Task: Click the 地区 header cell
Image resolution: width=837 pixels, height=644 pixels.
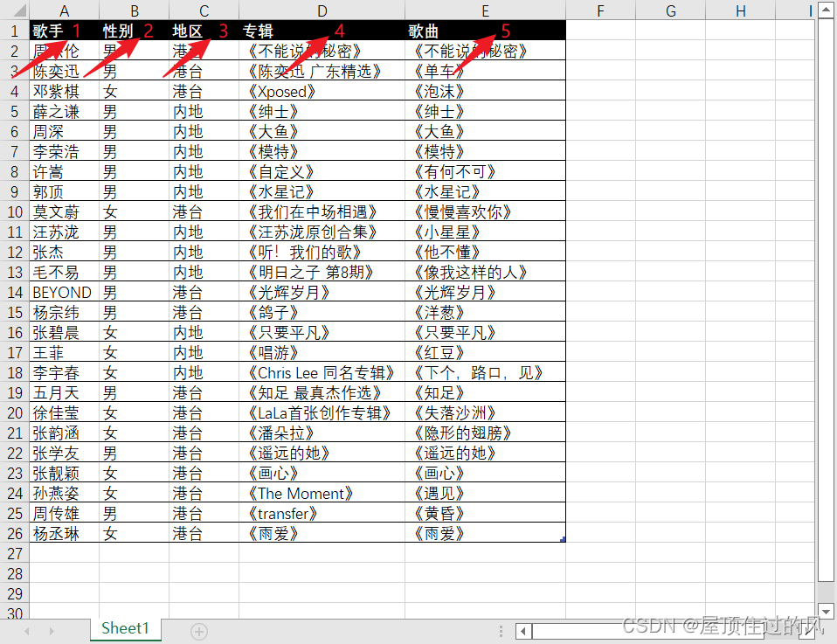Action: 204,31
